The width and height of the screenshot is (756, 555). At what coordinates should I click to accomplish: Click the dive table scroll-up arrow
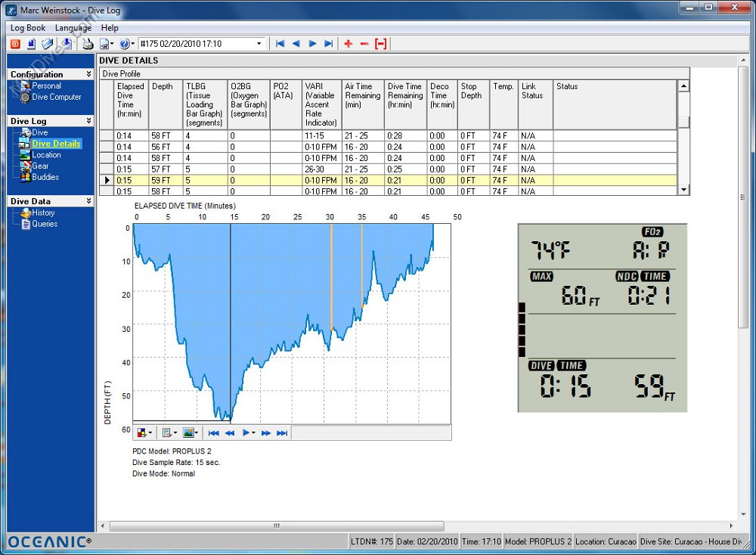683,86
